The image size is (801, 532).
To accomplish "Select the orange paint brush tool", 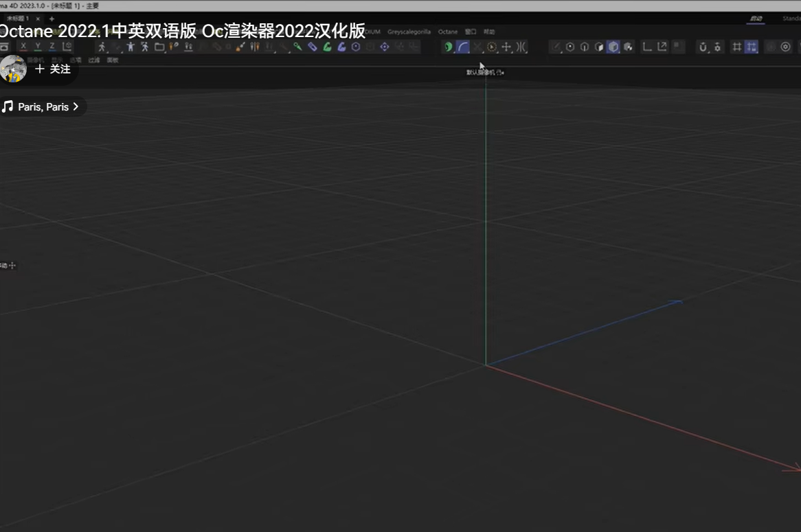I will [x=240, y=47].
